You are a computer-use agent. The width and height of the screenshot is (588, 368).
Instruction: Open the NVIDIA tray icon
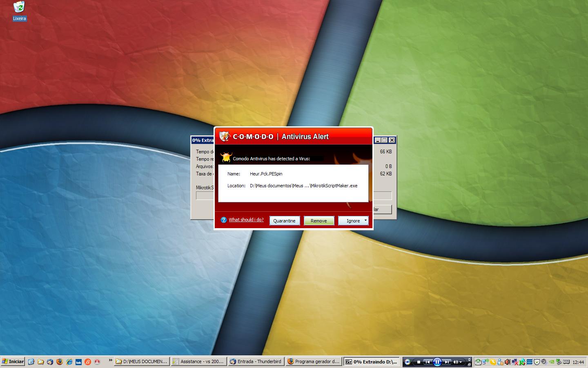click(552, 362)
